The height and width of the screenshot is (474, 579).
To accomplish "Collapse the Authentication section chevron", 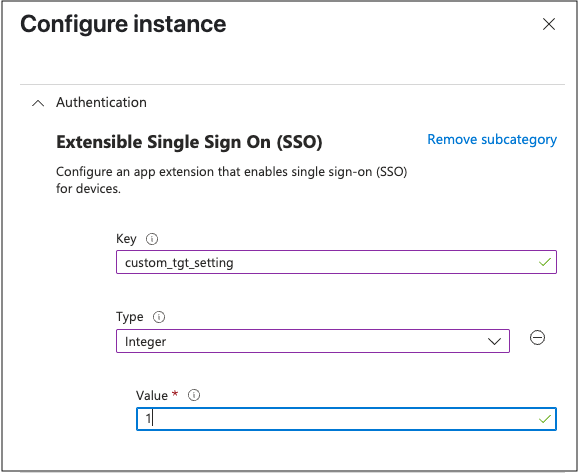I will [x=38, y=103].
